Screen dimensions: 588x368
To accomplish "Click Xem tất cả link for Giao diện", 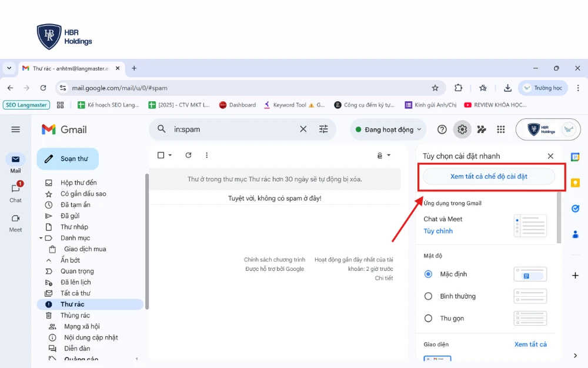I will tap(530, 344).
